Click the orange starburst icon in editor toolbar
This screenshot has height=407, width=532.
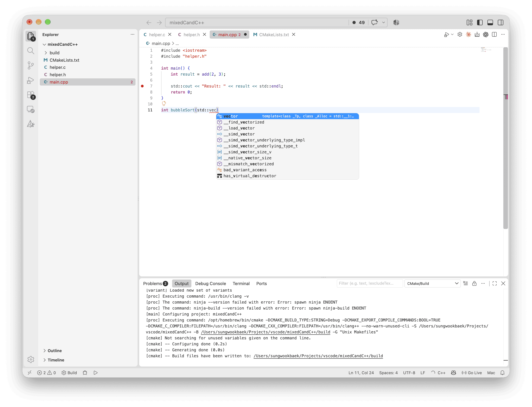click(469, 34)
